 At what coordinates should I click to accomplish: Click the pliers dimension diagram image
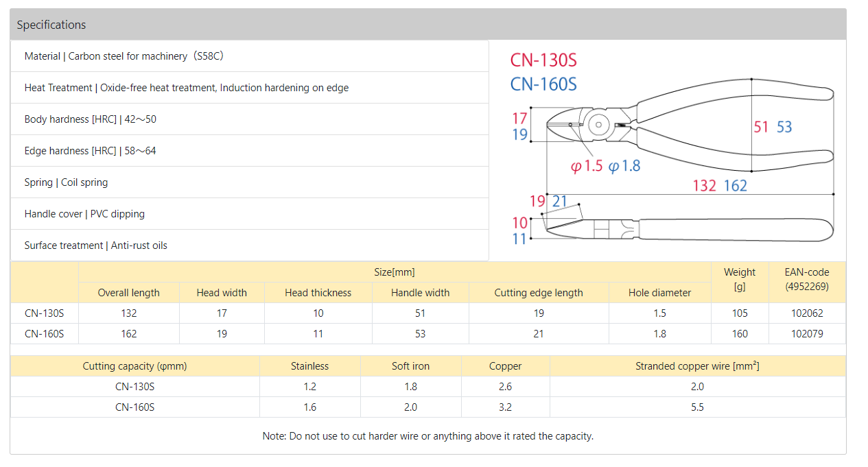[x=672, y=148]
